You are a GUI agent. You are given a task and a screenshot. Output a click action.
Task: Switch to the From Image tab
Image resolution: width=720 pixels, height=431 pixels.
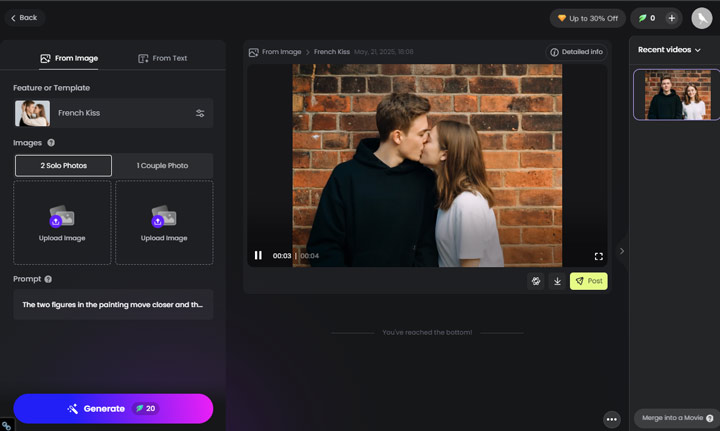[69, 58]
